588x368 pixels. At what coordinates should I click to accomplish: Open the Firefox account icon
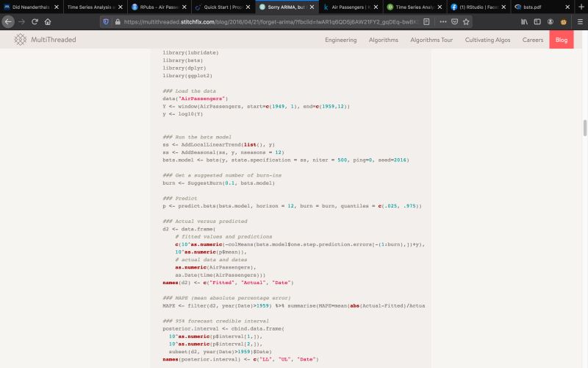coord(550,22)
